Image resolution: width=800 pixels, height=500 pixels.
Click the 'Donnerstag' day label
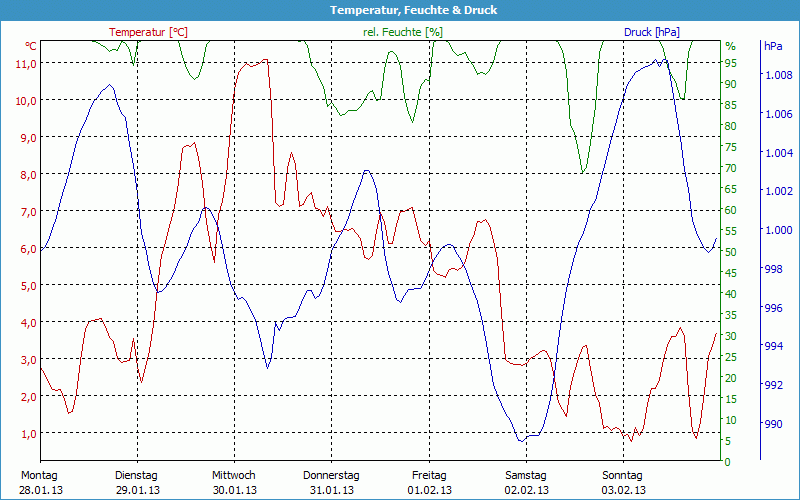331,476
